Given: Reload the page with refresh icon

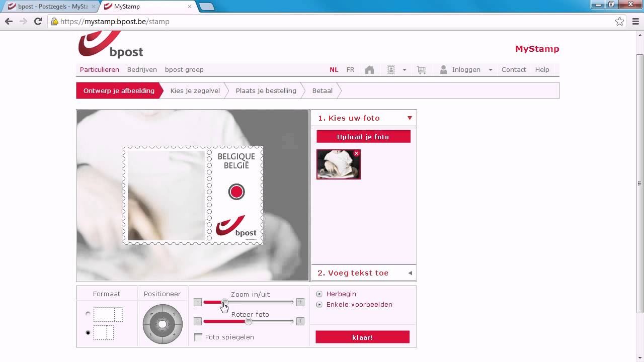Looking at the screenshot, I should pyautogui.click(x=38, y=21).
